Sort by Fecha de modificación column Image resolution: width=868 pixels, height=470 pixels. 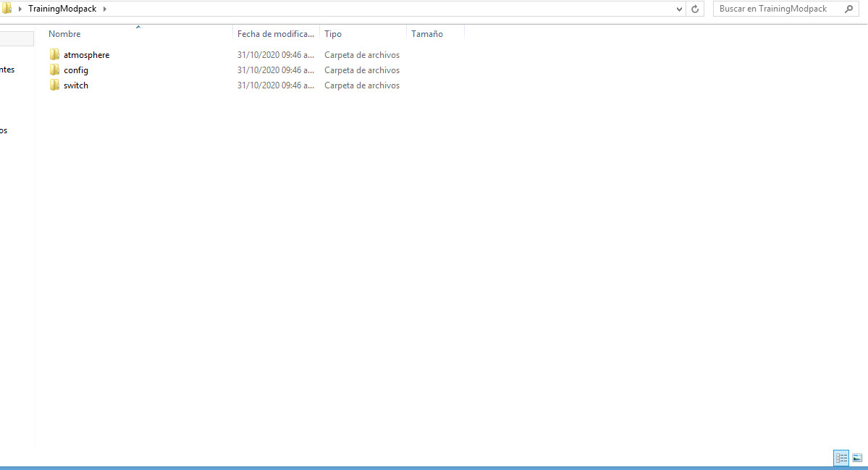pos(275,34)
